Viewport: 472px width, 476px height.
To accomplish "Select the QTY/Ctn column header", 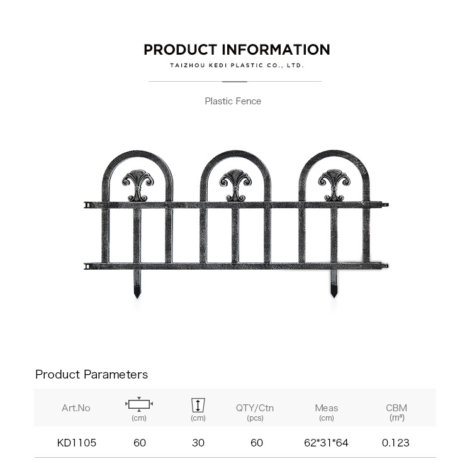I will click(255, 412).
